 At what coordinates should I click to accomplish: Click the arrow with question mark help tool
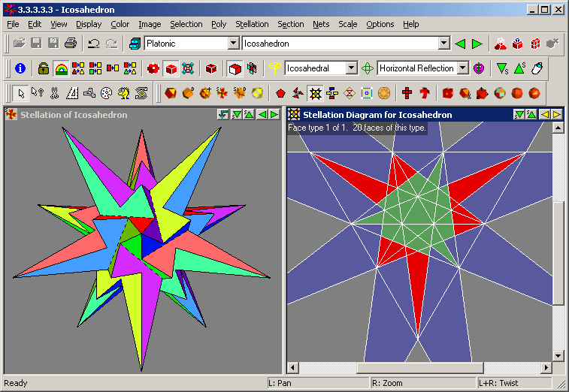(38, 93)
